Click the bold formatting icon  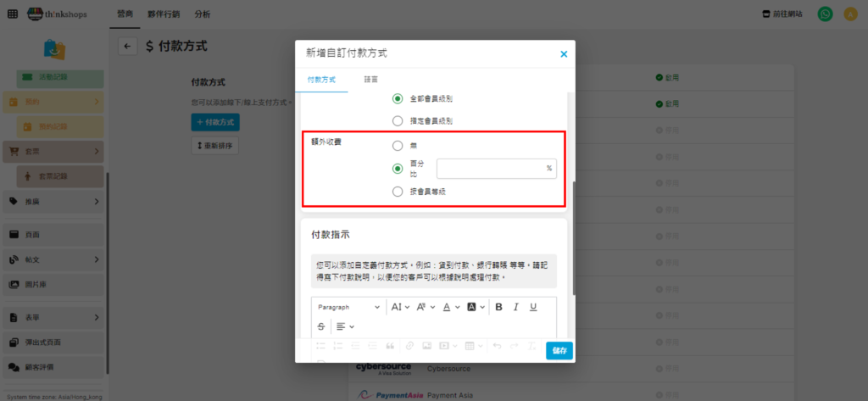point(498,307)
